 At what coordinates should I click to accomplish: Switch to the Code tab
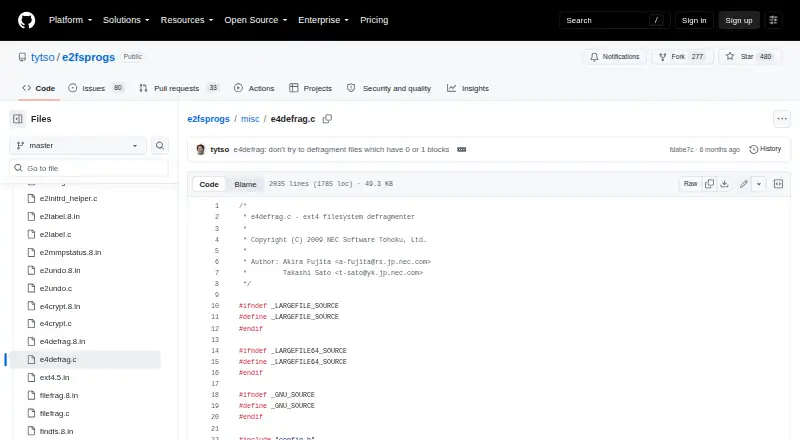(39, 88)
